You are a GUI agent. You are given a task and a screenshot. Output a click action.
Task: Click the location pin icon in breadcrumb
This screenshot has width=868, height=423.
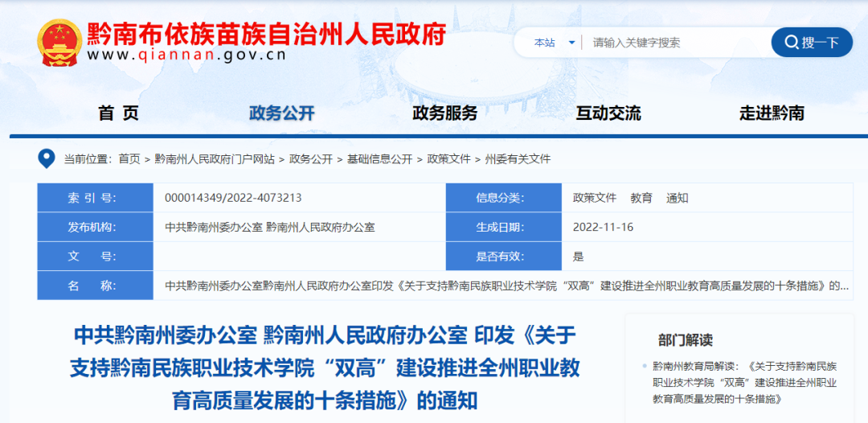pos(47,159)
